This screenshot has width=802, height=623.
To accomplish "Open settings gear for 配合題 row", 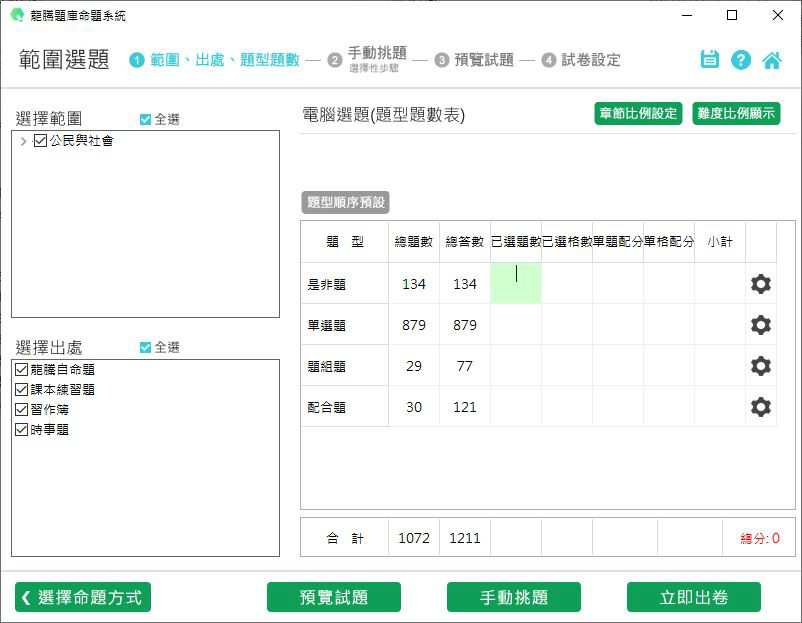I will click(x=761, y=407).
